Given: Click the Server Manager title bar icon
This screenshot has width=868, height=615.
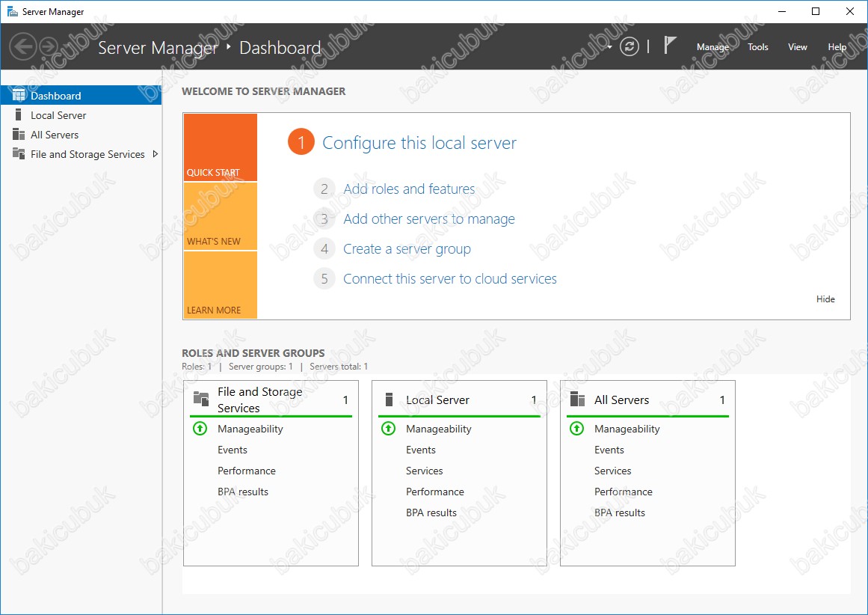Looking at the screenshot, I should (12, 12).
